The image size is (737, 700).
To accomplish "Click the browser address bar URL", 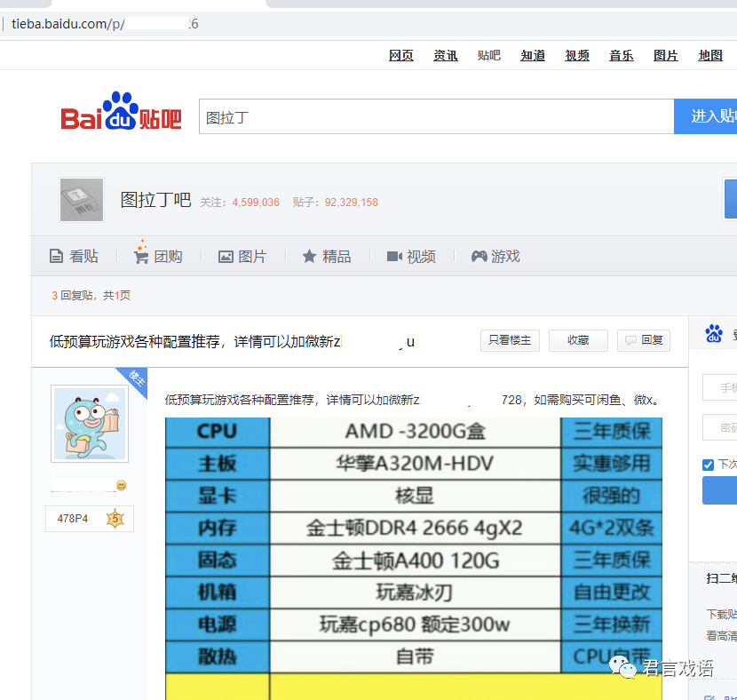I will point(105,23).
